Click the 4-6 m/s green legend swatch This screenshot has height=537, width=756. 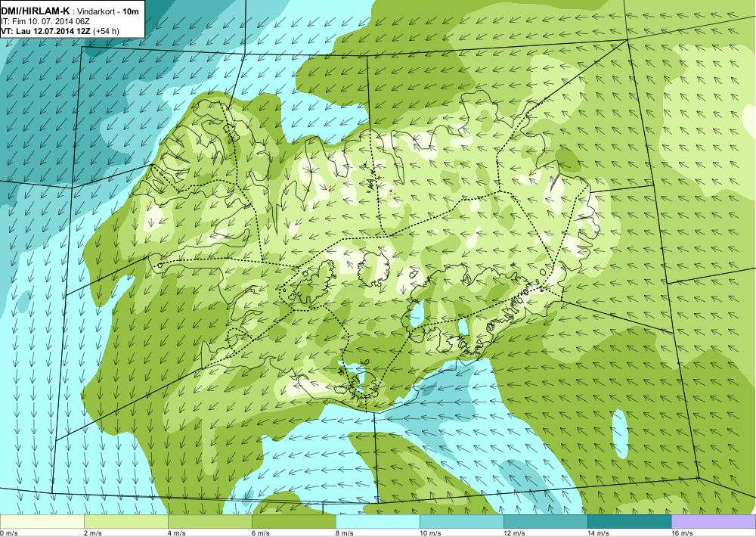point(209,522)
